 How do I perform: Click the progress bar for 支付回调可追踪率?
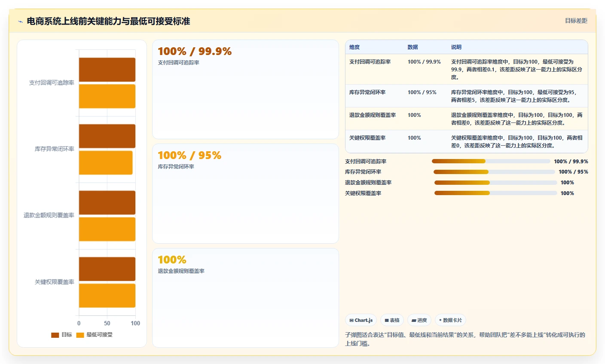coord(491,161)
